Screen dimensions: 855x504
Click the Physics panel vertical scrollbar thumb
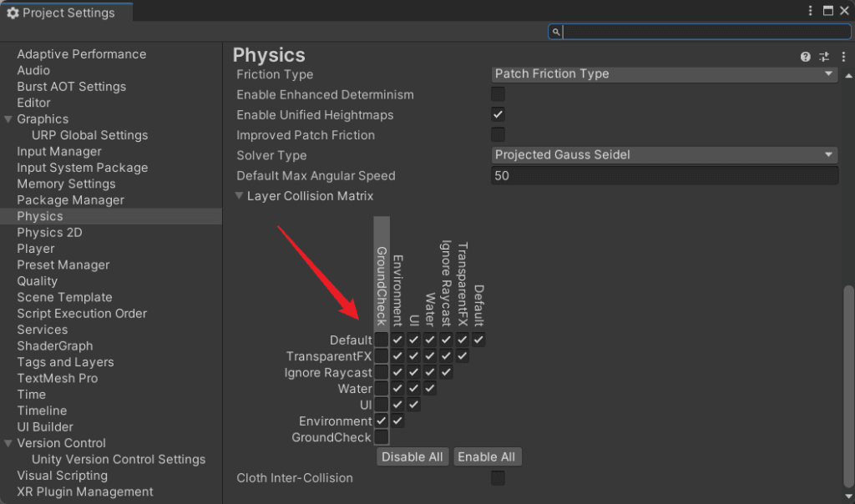(848, 386)
